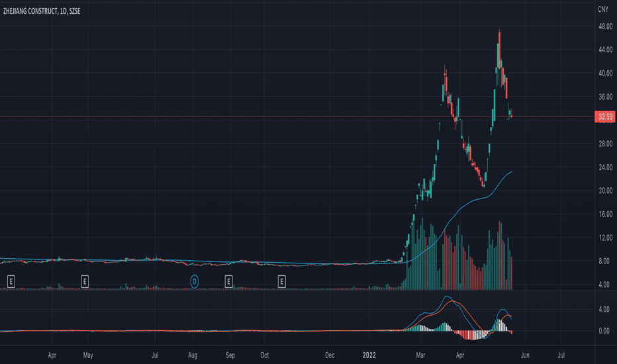Viewport: 617px width, 364px height.
Task: Click the first E earnings marker before Apr
Action: pyautogui.click(x=11, y=281)
